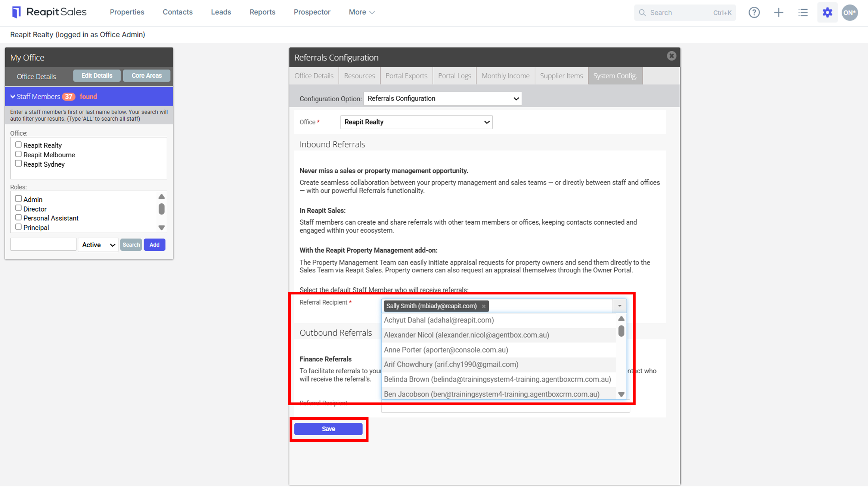Viewport: 868px width, 488px height.
Task: Select Anne Porter from recipient list
Action: (x=499, y=350)
